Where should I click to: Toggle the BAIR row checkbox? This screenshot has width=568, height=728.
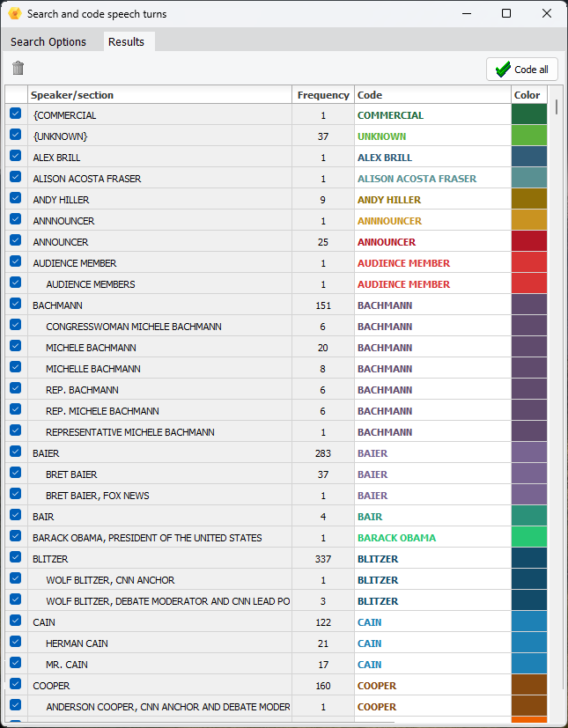[15, 515]
